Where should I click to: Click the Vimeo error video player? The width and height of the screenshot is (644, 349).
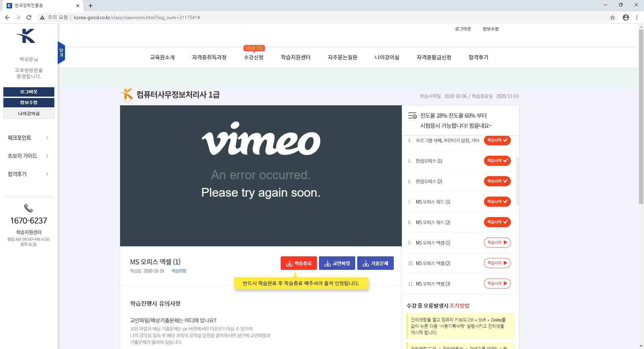pos(261,176)
